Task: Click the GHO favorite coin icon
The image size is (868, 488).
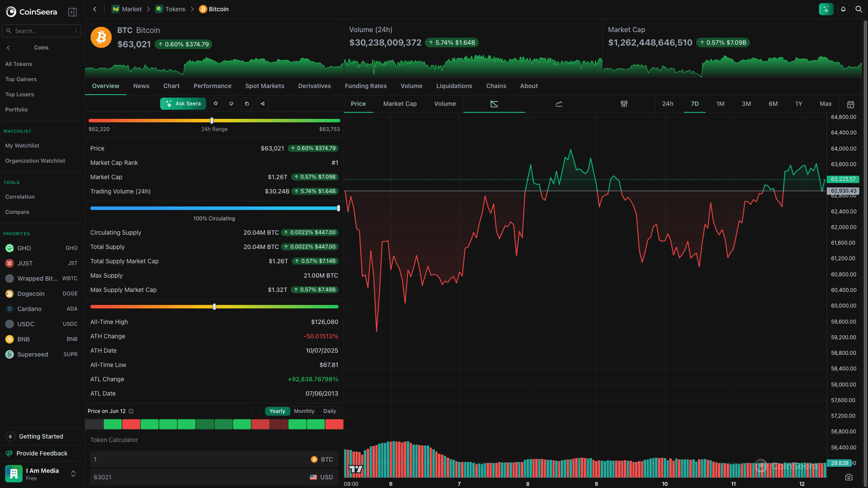Action: (10, 248)
